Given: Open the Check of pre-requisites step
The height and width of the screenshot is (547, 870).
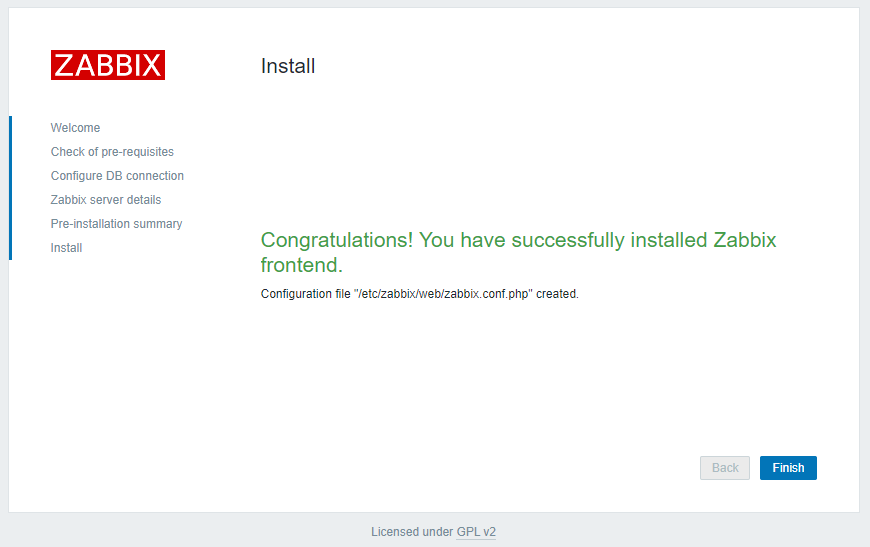Looking at the screenshot, I should tap(112, 152).
